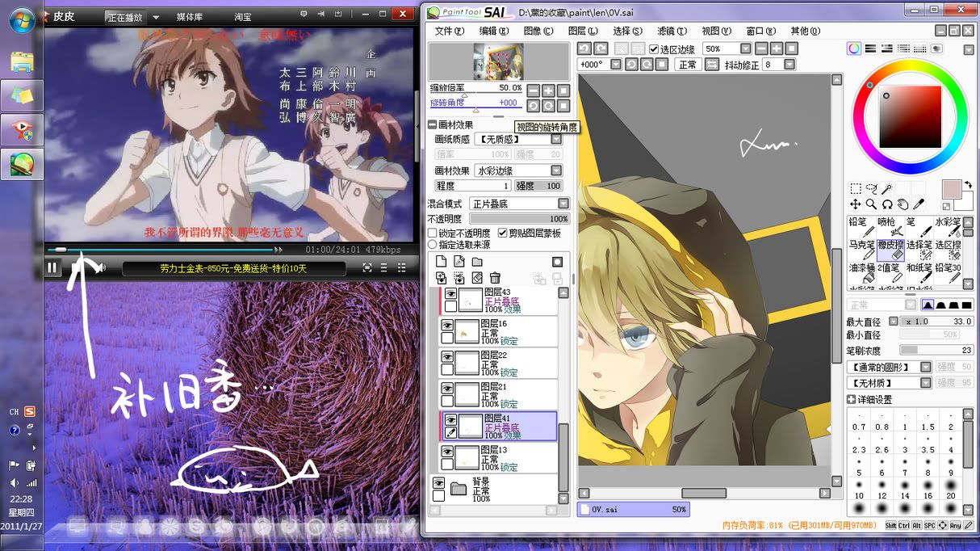Image resolution: width=980 pixels, height=551 pixels.
Task: Open the 视图 menu
Action: [x=716, y=31]
